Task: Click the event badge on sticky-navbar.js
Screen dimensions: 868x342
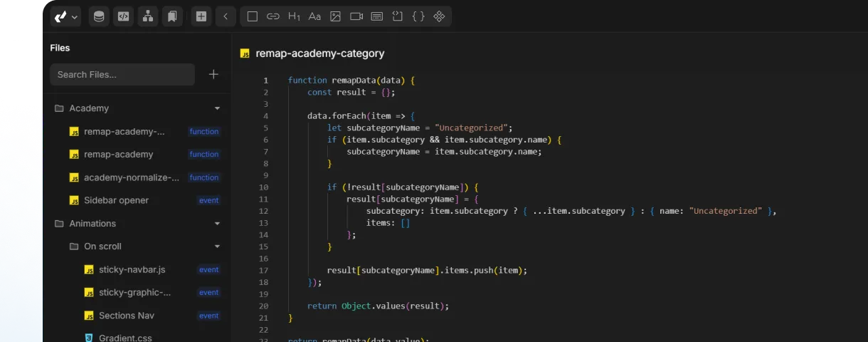Action: pos(209,270)
